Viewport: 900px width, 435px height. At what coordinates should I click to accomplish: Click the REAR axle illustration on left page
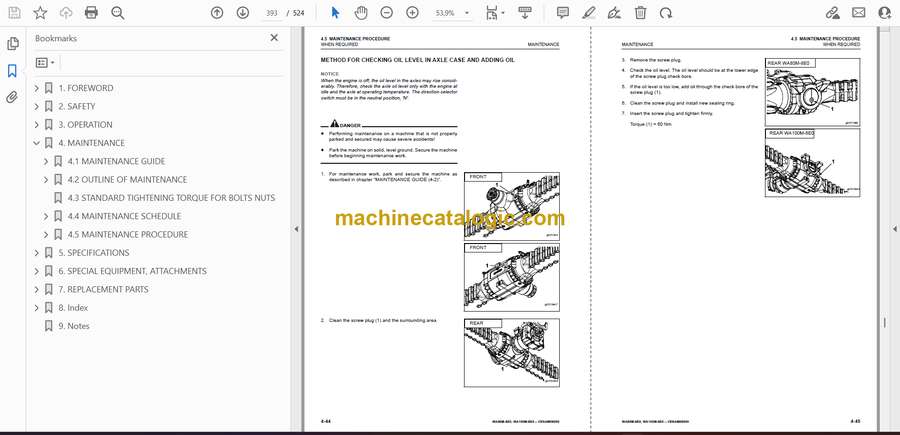coord(511,353)
